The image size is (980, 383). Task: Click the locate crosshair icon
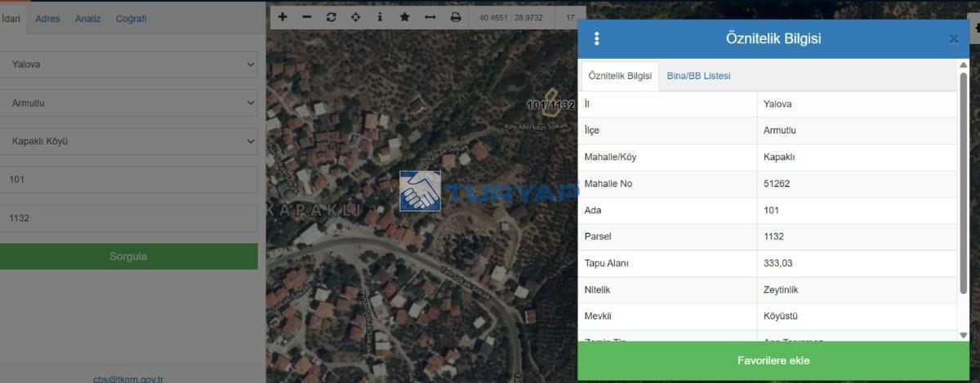coord(355,17)
